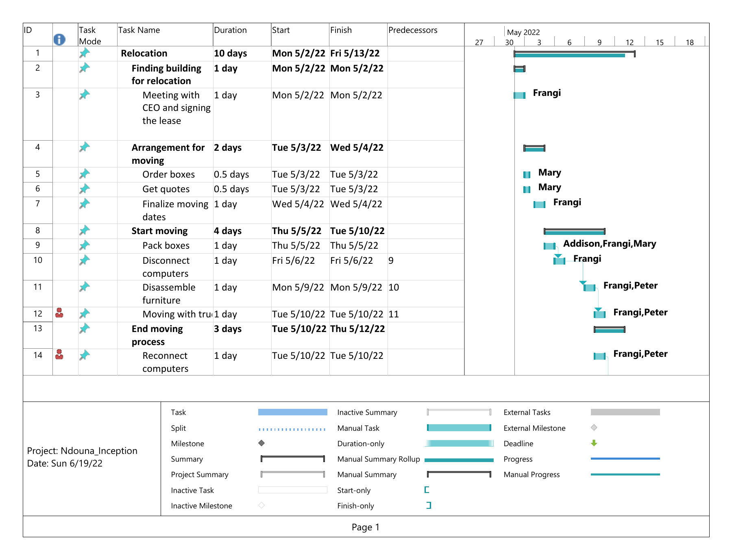Click the pin icon in Order boxes row
The image size is (732, 560).
click(85, 174)
